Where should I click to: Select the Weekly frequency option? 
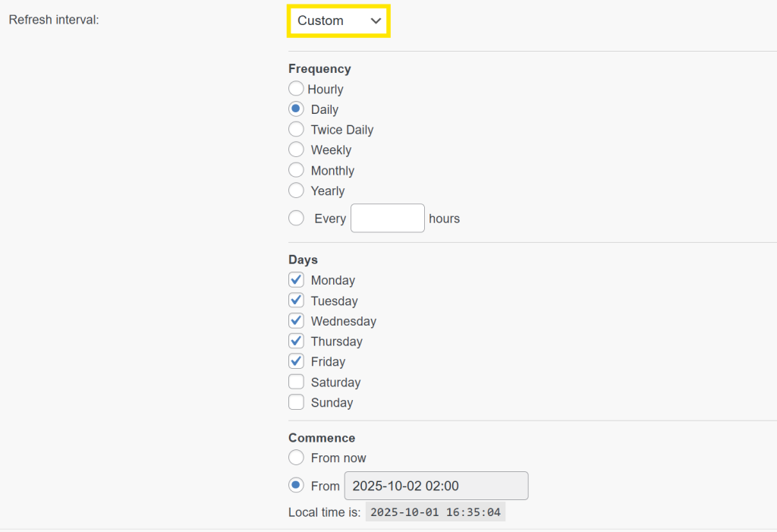point(296,150)
